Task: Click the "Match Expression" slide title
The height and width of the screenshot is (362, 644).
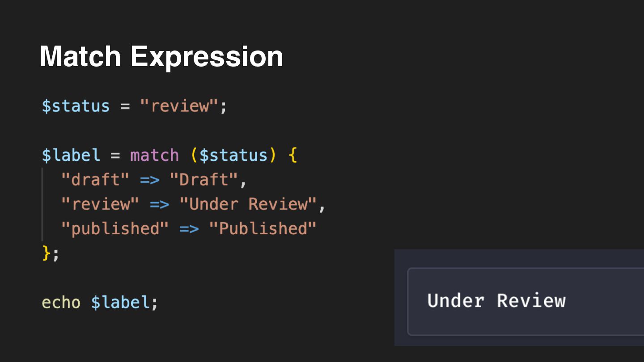Action: point(161,56)
